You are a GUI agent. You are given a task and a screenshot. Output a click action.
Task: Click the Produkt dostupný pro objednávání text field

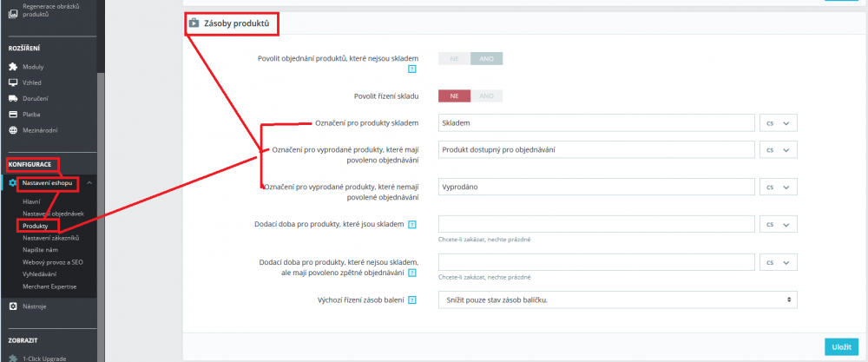(x=597, y=149)
